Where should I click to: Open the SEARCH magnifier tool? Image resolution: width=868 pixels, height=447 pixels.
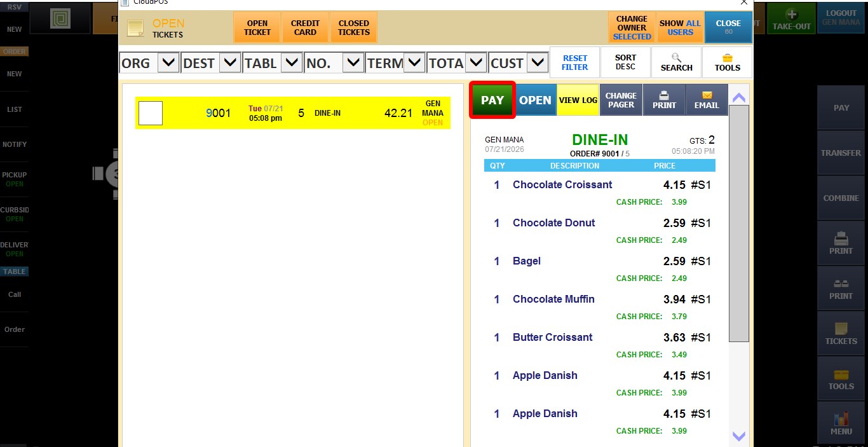(x=676, y=62)
